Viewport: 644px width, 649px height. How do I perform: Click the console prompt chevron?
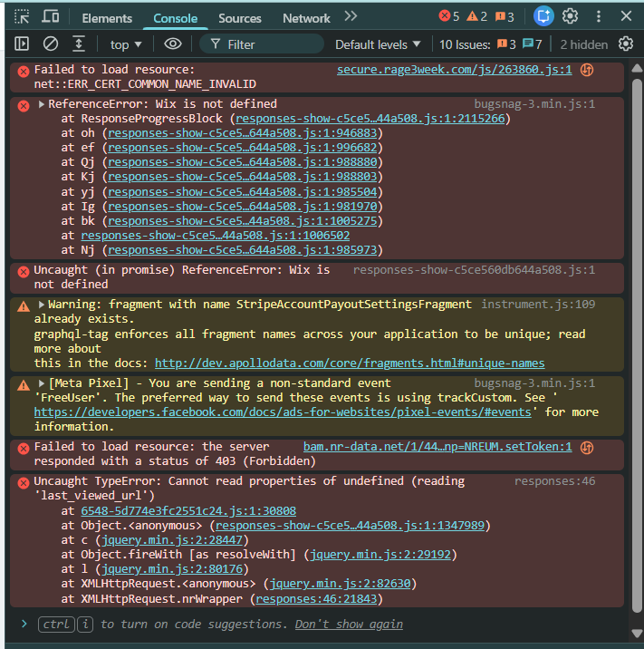pos(24,624)
